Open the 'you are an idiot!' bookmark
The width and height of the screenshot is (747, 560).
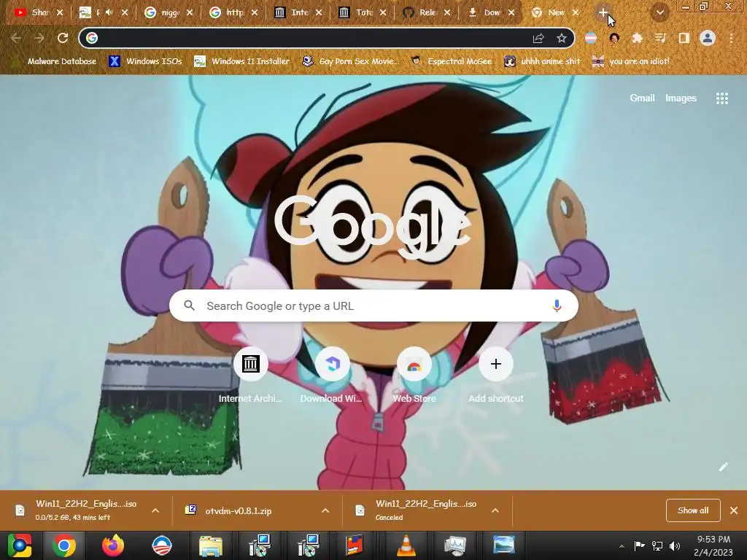(631, 61)
